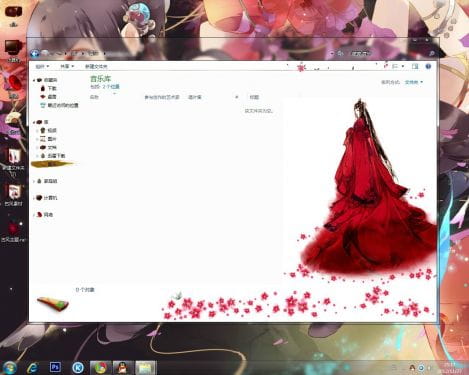
Task: Launch Internet Explorer from taskbar
Action: coord(32,367)
